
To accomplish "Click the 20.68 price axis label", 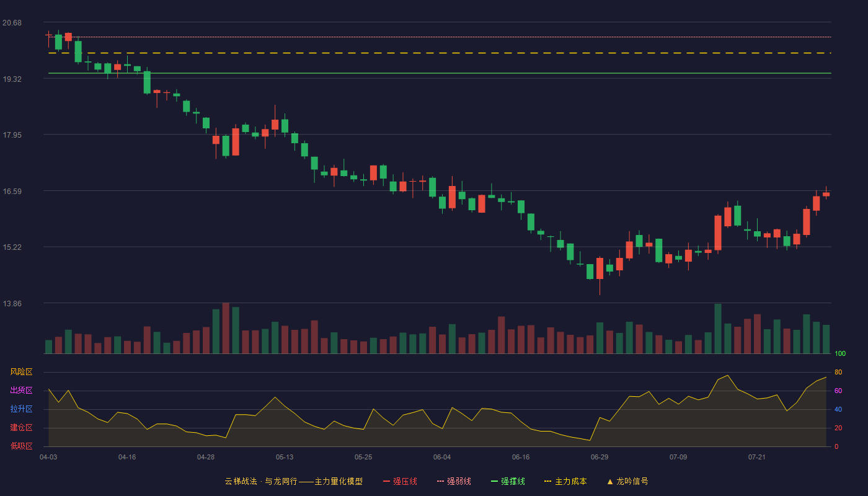I will point(12,23).
